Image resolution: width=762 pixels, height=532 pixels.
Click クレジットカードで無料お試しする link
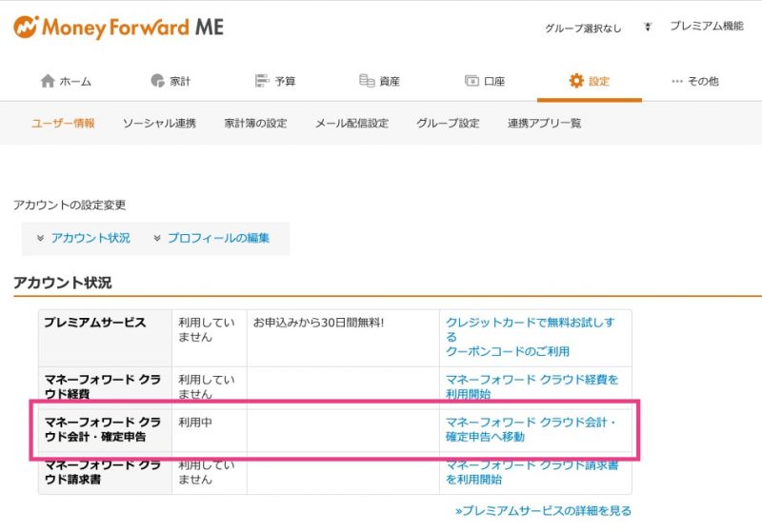coord(531,329)
